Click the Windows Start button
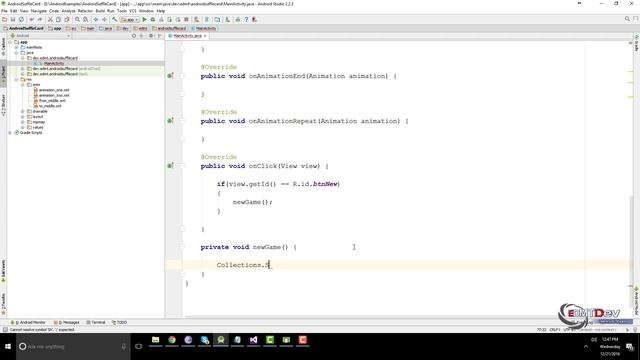This screenshot has height=360, width=640. click(8, 347)
